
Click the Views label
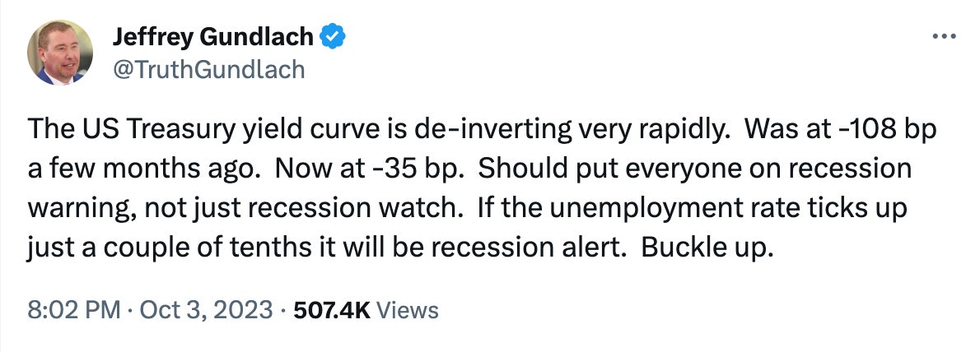[x=408, y=309]
